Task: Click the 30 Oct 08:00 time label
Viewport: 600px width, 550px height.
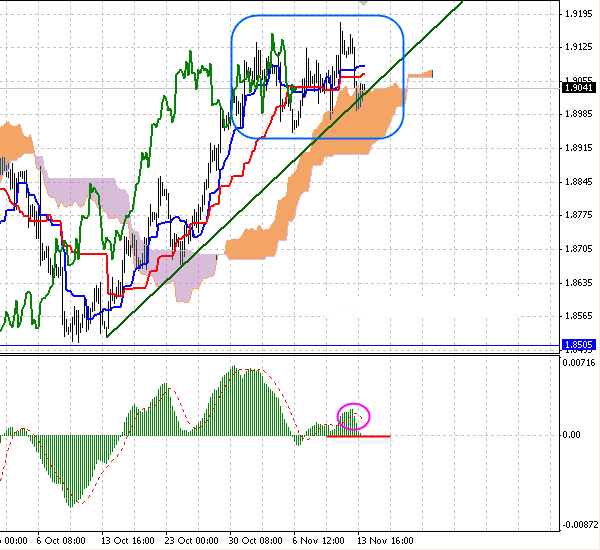Action: point(256,541)
